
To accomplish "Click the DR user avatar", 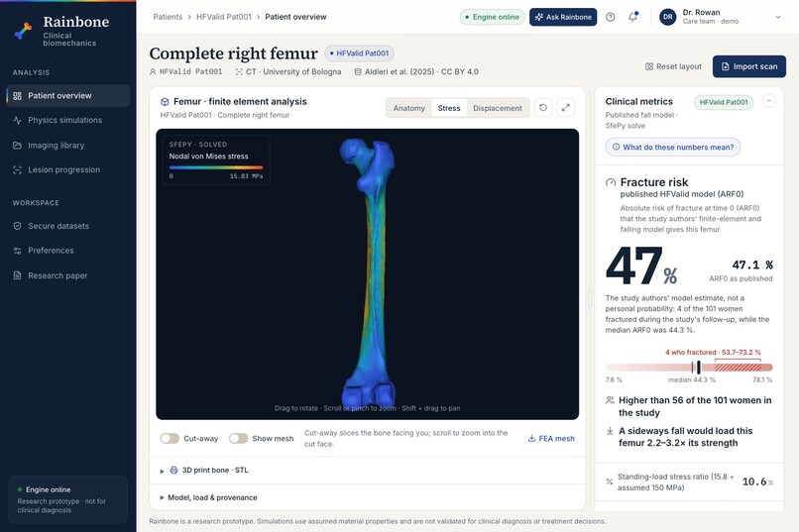I will [667, 17].
